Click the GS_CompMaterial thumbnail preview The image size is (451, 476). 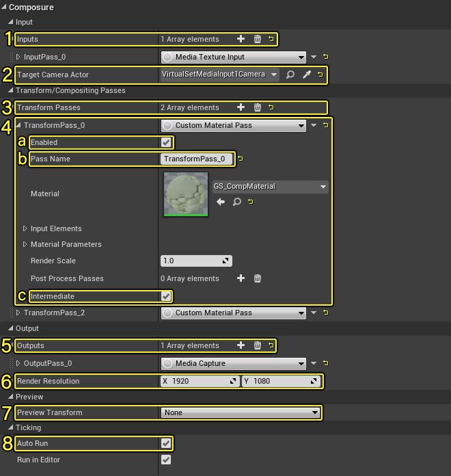pos(184,194)
